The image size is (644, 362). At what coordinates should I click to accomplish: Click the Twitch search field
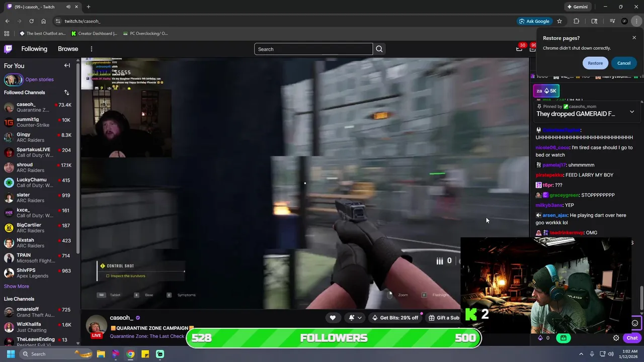pos(313,49)
